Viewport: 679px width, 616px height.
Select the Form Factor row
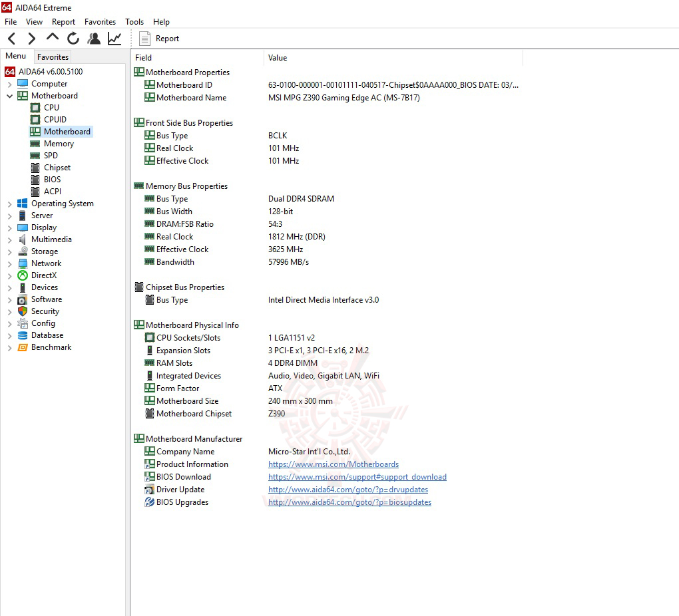pyautogui.click(x=327, y=388)
